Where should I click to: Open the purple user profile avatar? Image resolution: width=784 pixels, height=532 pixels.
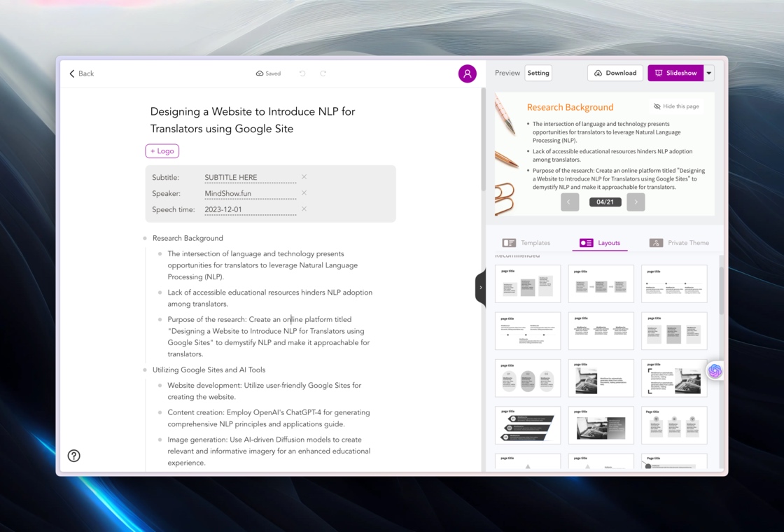(467, 73)
